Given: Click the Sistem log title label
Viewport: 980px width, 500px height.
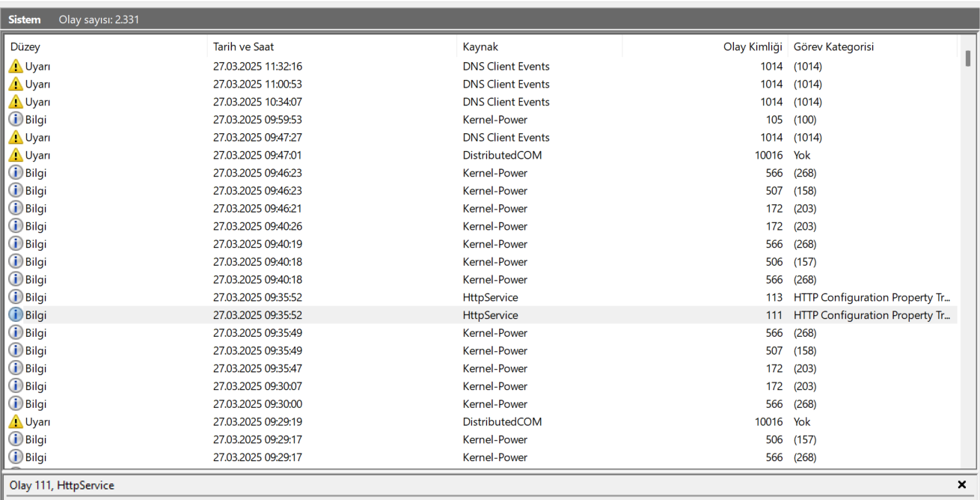Looking at the screenshot, I should coord(25,19).
